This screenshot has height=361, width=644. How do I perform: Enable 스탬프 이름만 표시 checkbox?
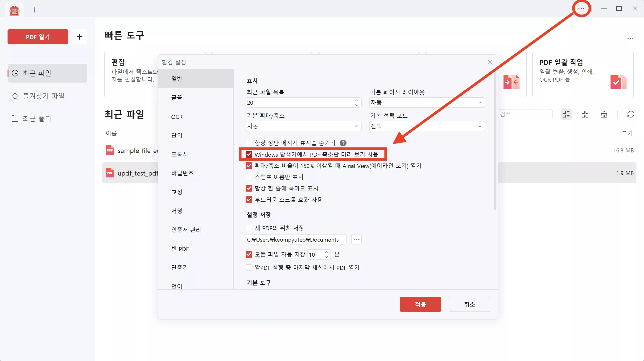pyautogui.click(x=249, y=177)
